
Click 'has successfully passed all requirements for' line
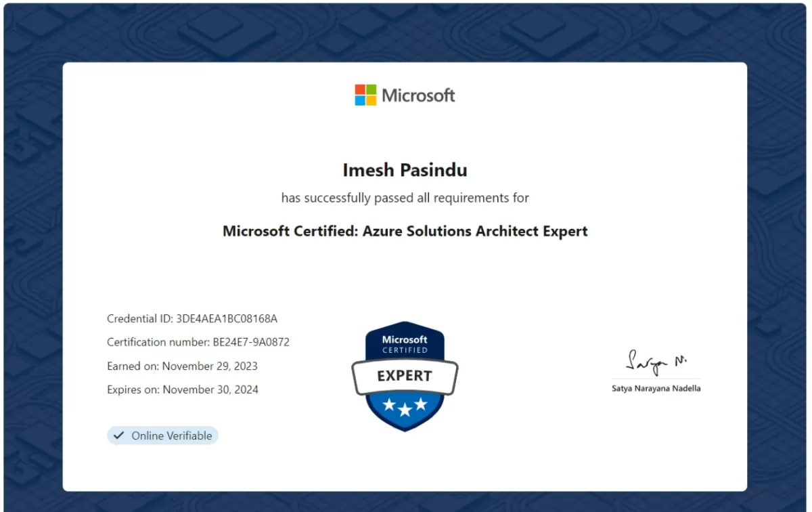(x=405, y=198)
